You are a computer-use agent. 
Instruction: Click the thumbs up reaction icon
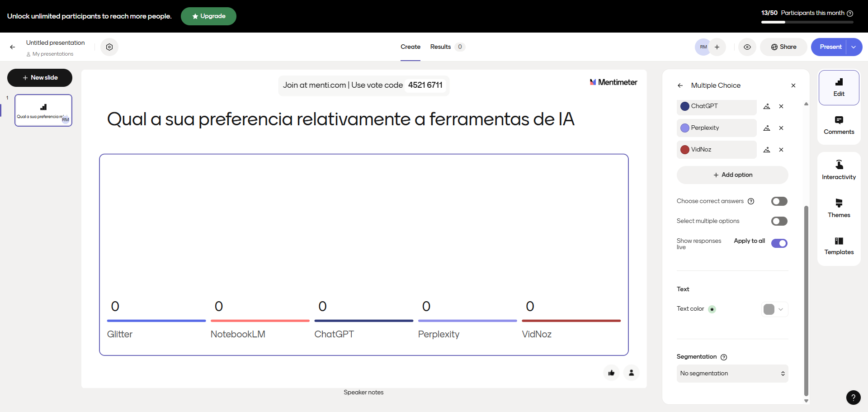tap(611, 373)
